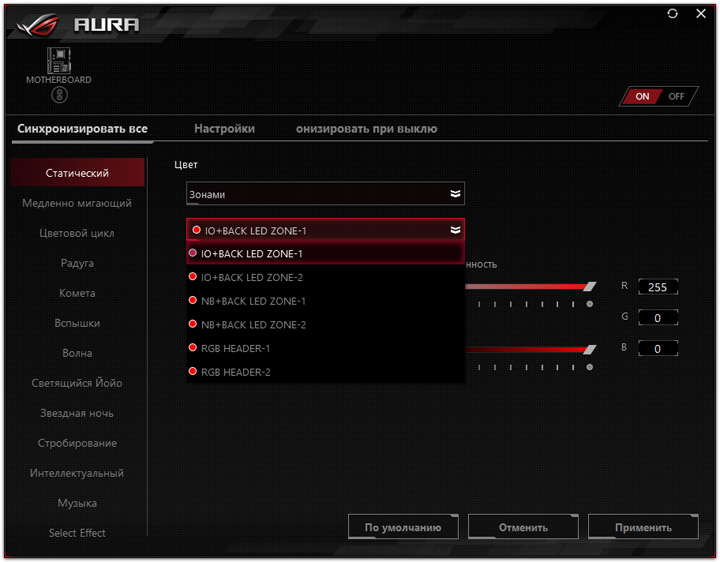Screen dimensions: 720x562
Task: Click the upper red slider handle
Action: tap(590, 287)
